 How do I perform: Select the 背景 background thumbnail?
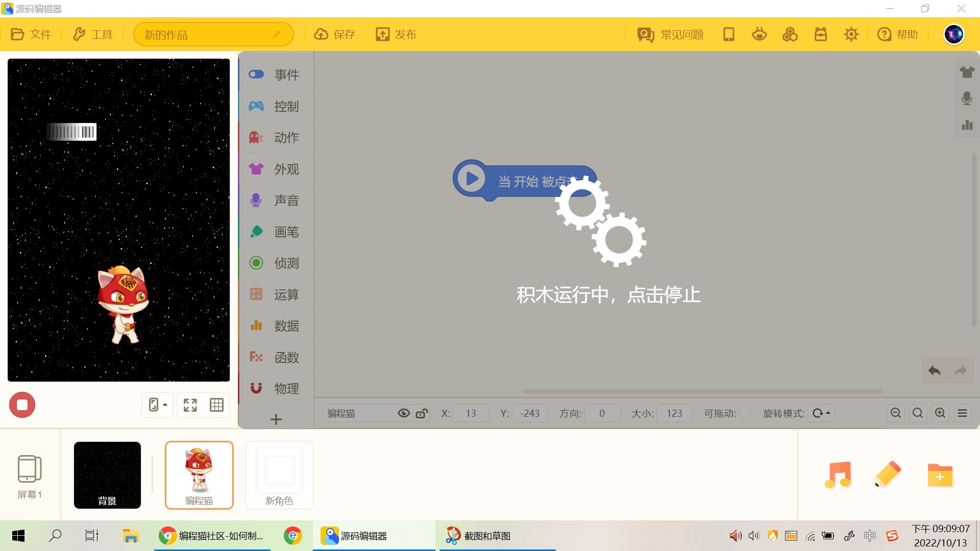coord(107,475)
